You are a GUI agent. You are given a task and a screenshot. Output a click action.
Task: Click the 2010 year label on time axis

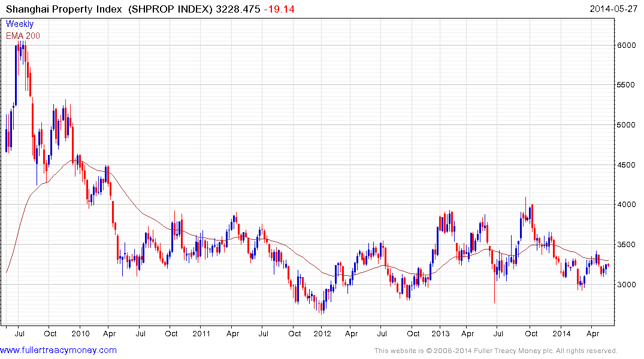click(80, 333)
